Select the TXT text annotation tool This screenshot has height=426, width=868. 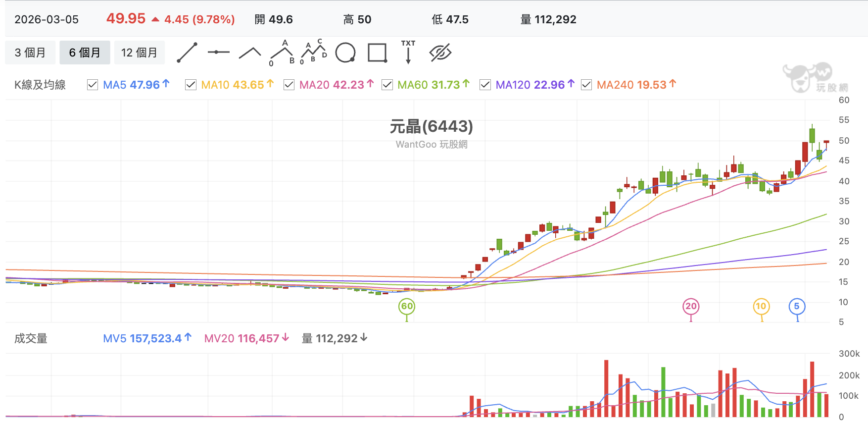point(408,52)
